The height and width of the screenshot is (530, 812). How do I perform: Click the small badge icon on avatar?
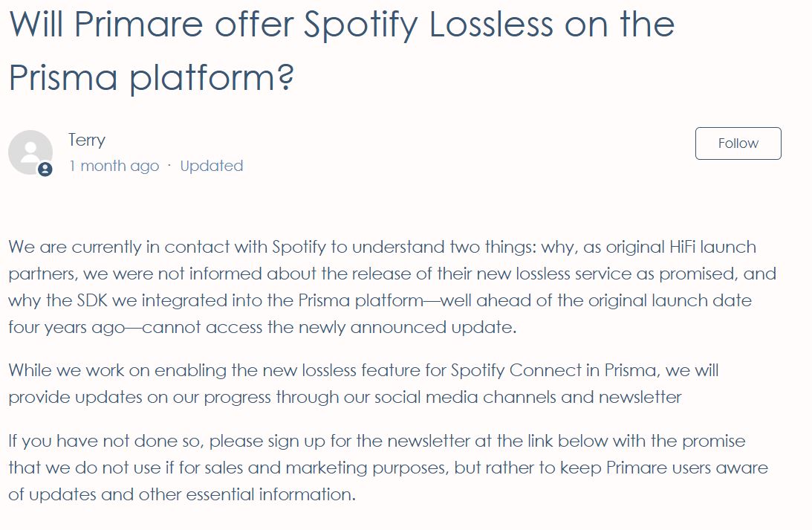click(x=45, y=169)
